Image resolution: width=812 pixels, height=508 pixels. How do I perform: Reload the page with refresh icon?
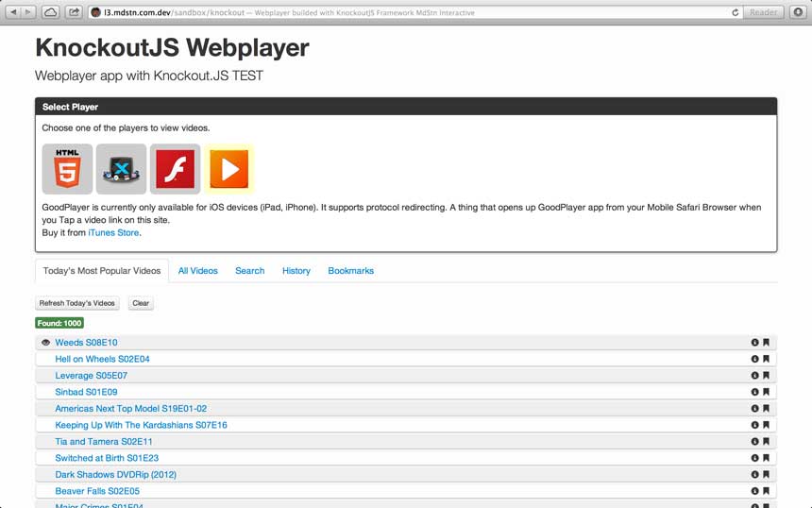coord(735,12)
